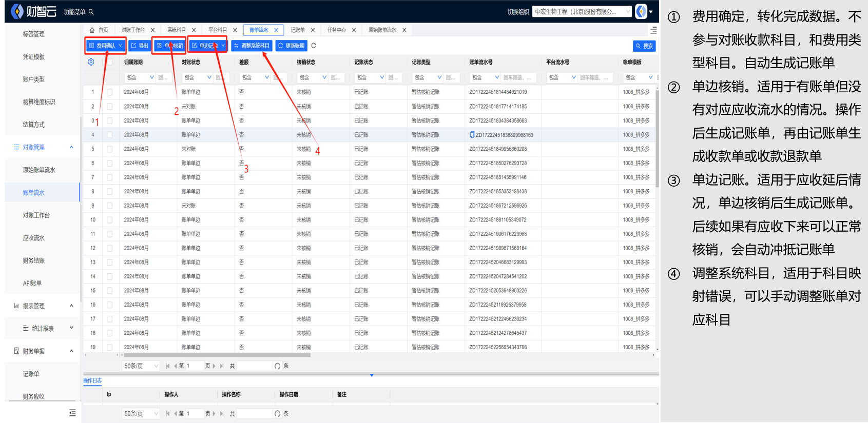This screenshot has width=868, height=423.
Task: Open the 50条/页 page size dropdown
Action: (141, 366)
